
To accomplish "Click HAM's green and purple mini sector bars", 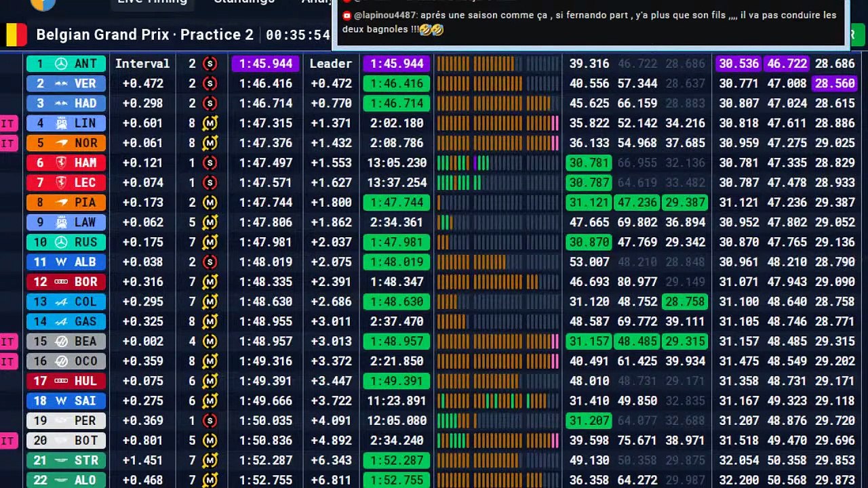I will (x=462, y=163).
